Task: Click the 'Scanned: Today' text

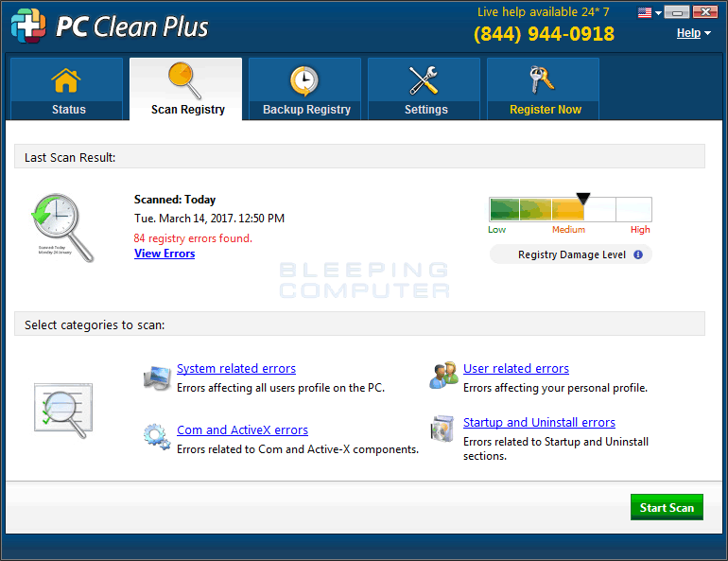Action: tap(175, 200)
